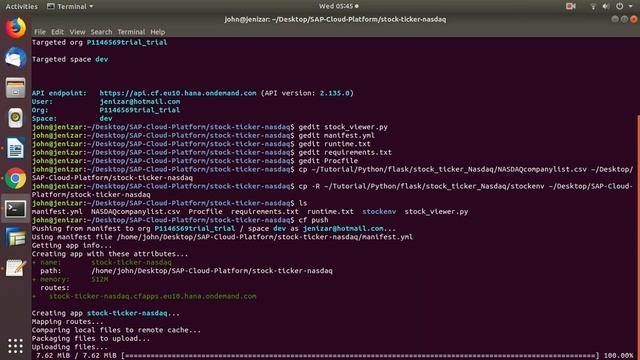Click 'Getting app info...' line

pos(72,245)
